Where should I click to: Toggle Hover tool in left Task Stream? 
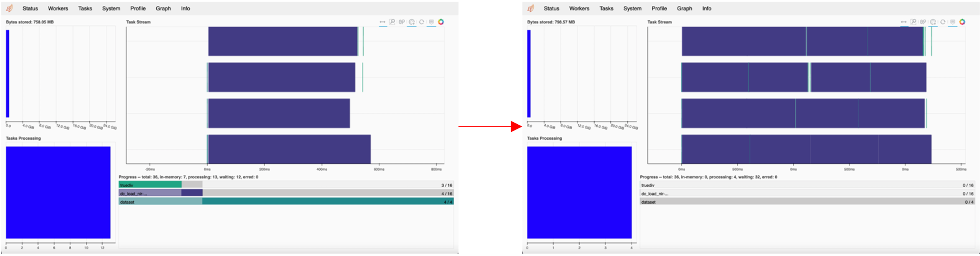pos(431,22)
